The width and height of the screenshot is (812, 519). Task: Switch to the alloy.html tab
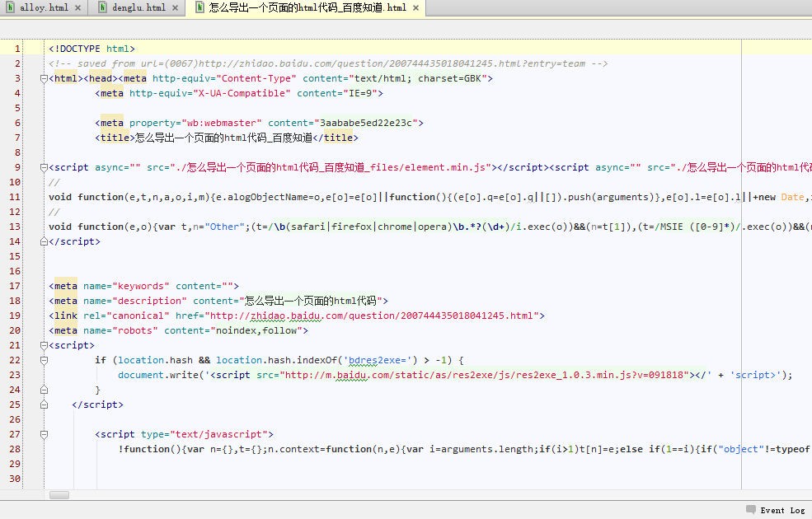click(44, 7)
